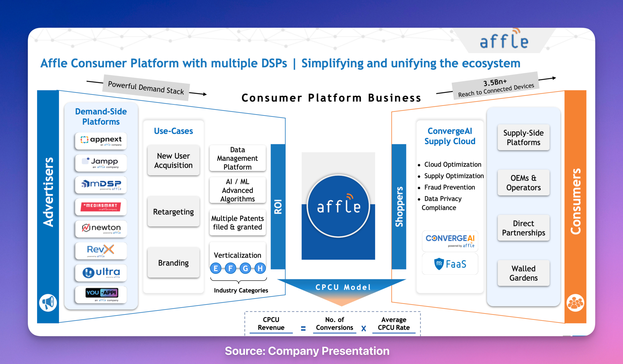The image size is (623, 364).
Task: Click the megaphone icon under Advertisers
Action: pyautogui.click(x=48, y=302)
